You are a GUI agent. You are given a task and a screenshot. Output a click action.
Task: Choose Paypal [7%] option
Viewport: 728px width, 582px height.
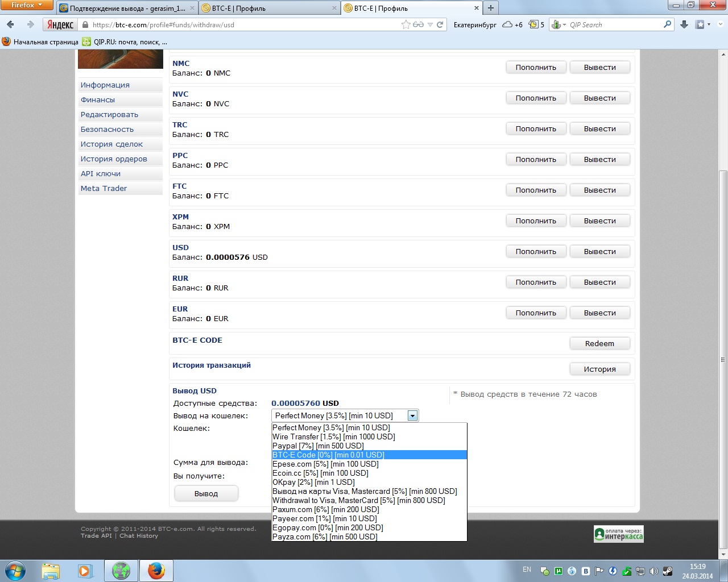coord(369,446)
